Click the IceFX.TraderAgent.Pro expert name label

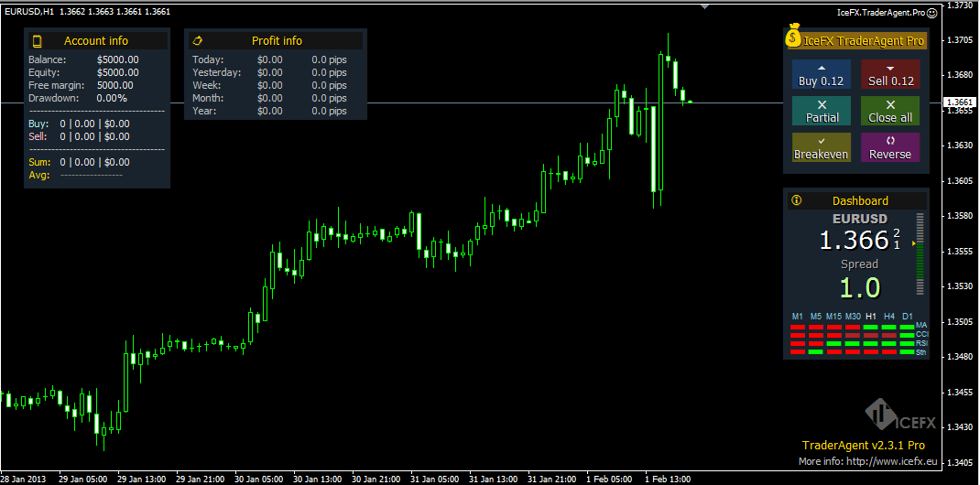point(880,12)
